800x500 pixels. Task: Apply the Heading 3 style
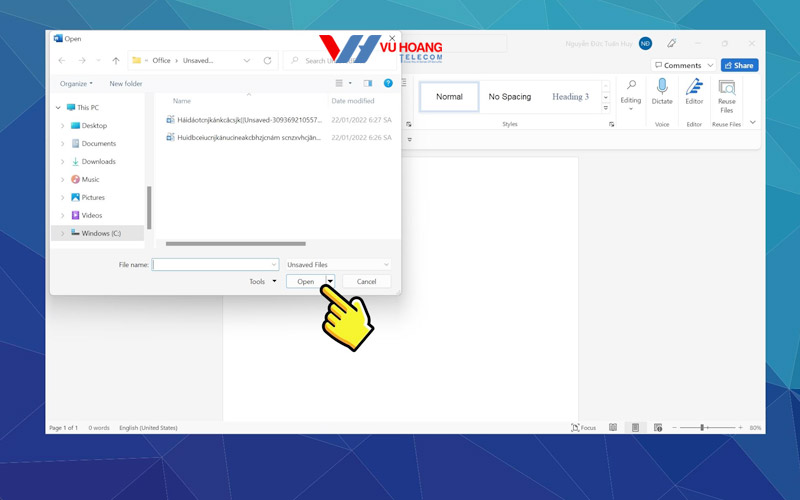[x=570, y=97]
